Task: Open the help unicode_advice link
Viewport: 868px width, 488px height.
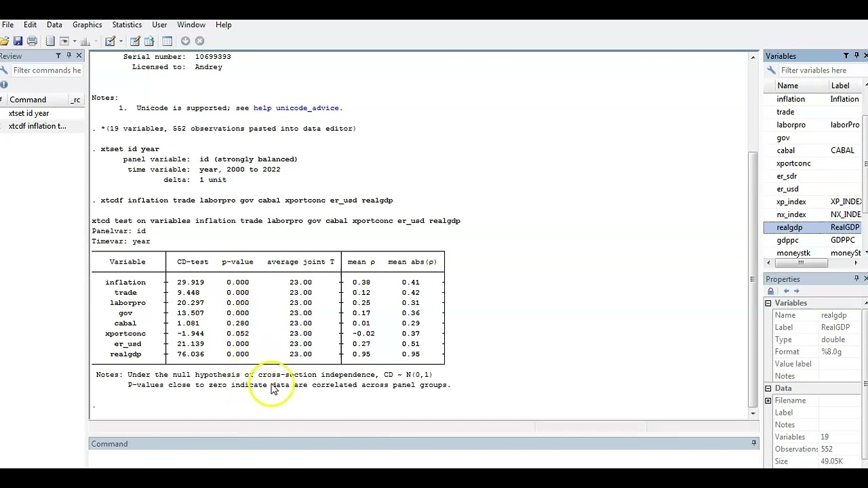Action: (297, 108)
